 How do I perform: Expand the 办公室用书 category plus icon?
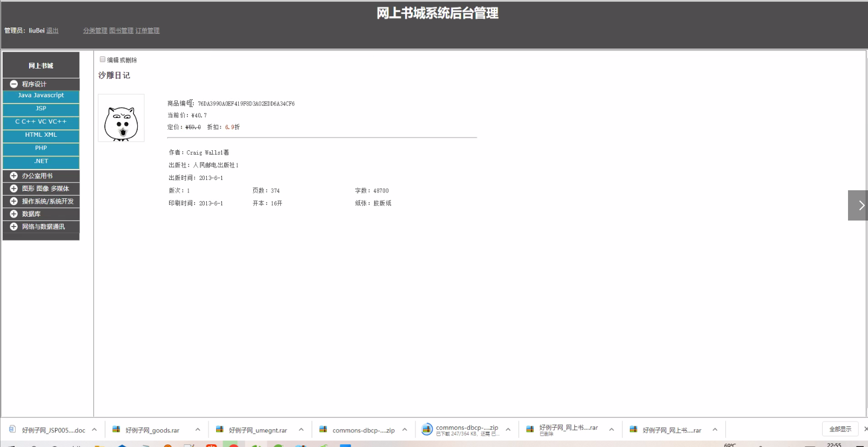[x=14, y=176]
